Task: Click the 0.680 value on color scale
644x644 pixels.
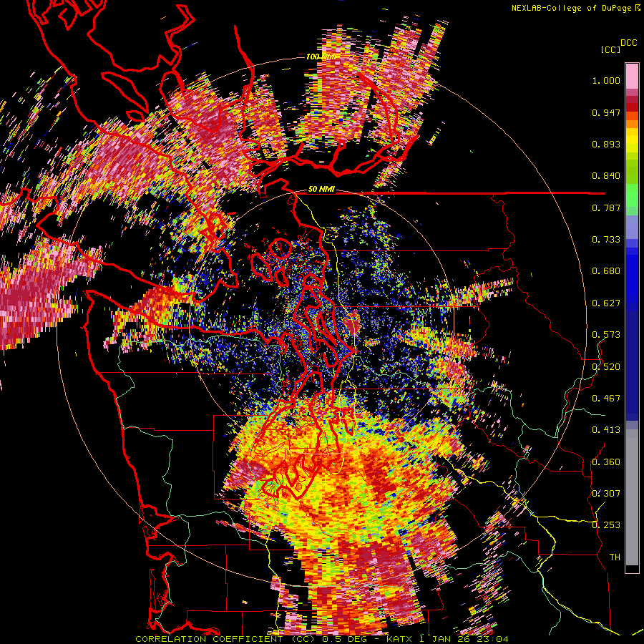Action: click(x=606, y=271)
